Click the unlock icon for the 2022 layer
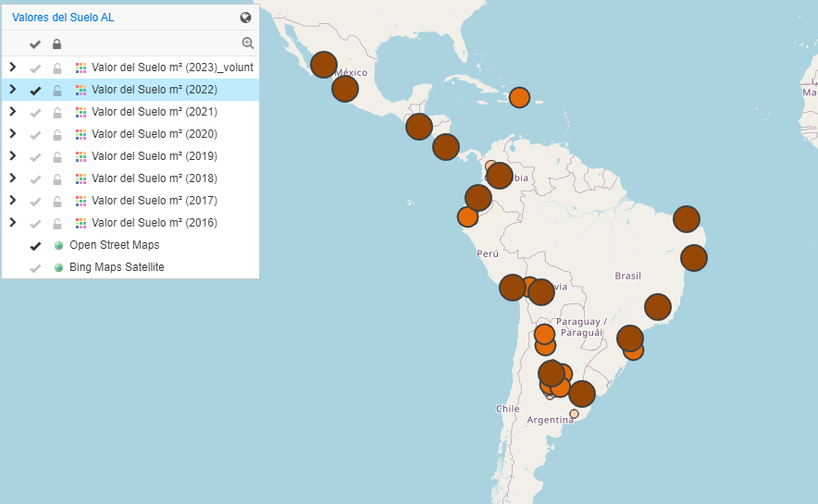Image resolution: width=818 pixels, height=504 pixels. [57, 91]
